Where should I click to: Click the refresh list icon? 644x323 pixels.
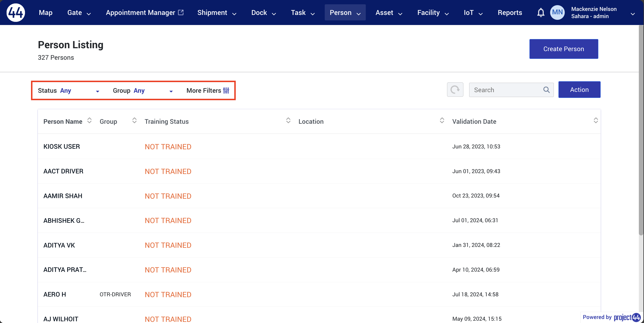coord(455,90)
